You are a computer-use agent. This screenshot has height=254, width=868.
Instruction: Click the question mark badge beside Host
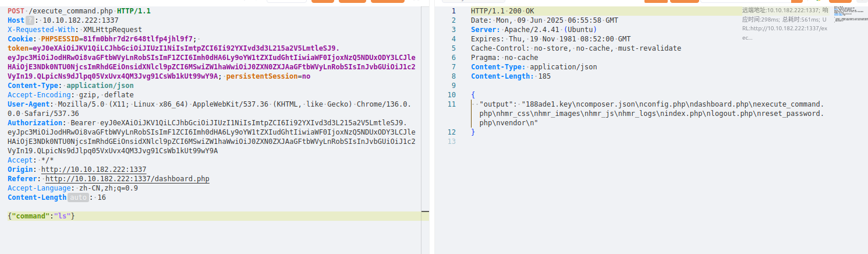(x=31, y=20)
